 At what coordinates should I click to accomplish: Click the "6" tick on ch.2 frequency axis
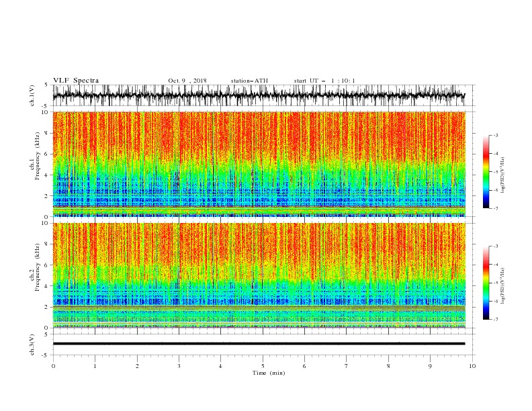click(x=46, y=265)
